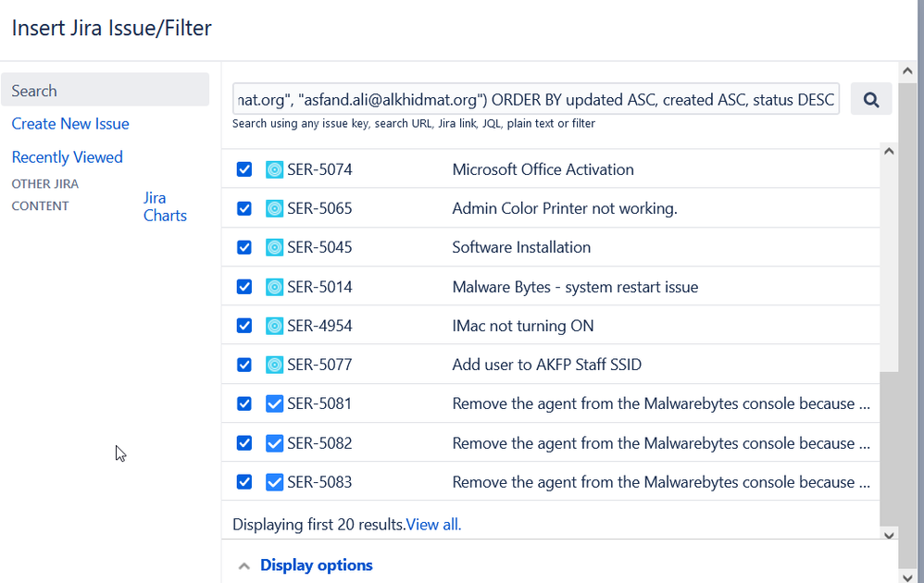Click the magnifier search button
This screenshot has width=924, height=583.
tap(871, 100)
